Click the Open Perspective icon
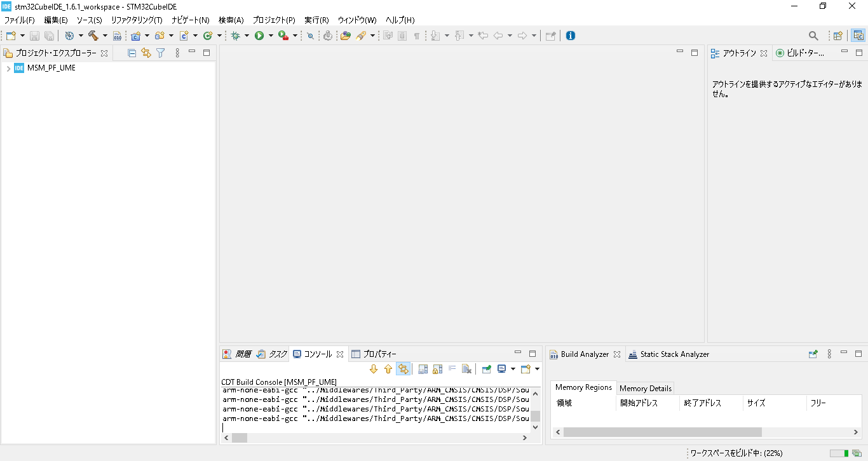Screen dimensions: 868x461 (x=838, y=36)
